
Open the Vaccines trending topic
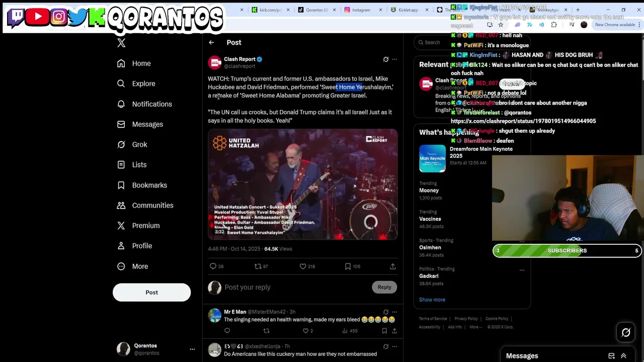coord(430,219)
